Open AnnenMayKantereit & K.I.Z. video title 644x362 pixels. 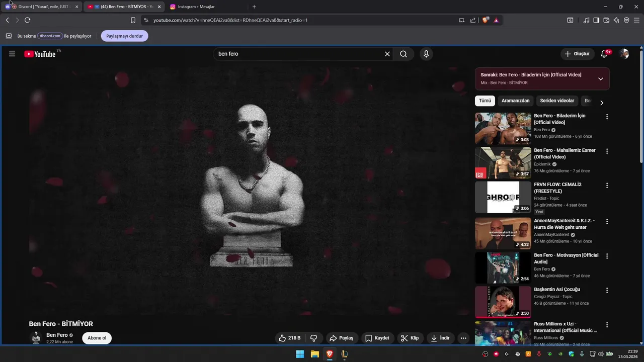click(x=564, y=224)
